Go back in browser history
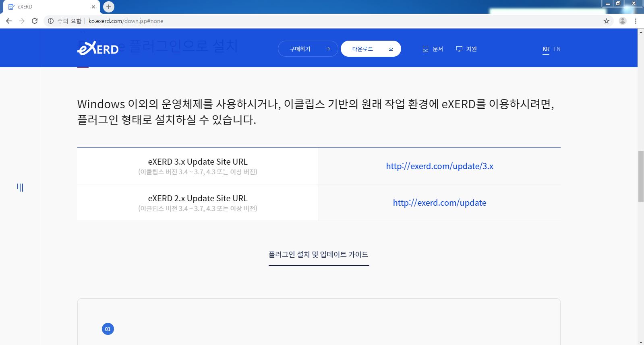 pos(9,21)
